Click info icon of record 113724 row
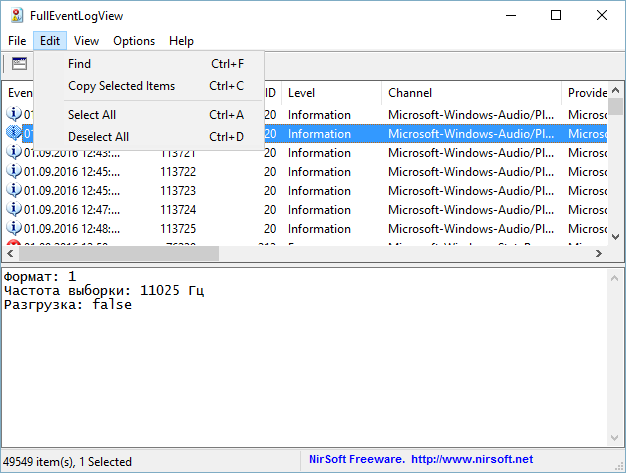This screenshot has height=473, width=626. tap(14, 210)
